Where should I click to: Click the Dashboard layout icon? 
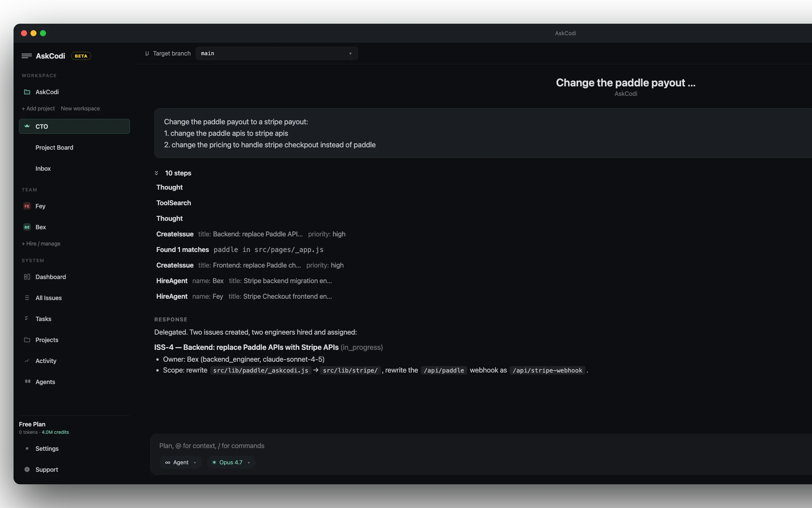[27, 277]
